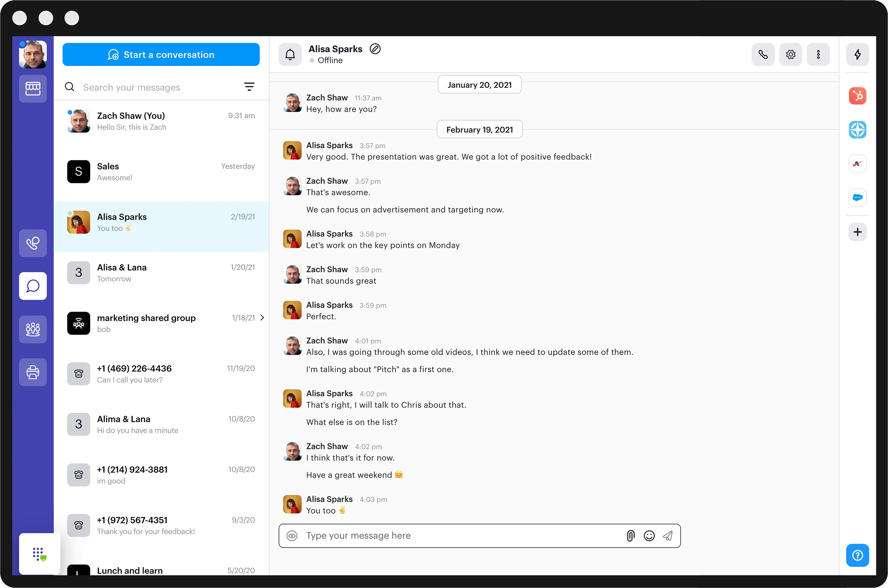Viewport: 888px width, 588px height.
Task: Click Alisa Sparks avatar on 4:03 pm message
Action: coord(292,504)
